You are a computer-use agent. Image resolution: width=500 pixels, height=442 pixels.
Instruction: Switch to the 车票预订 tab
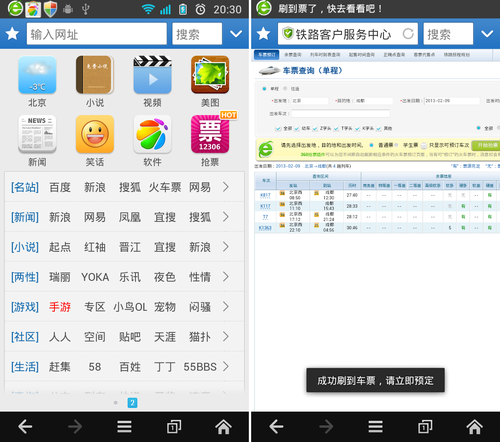267,55
